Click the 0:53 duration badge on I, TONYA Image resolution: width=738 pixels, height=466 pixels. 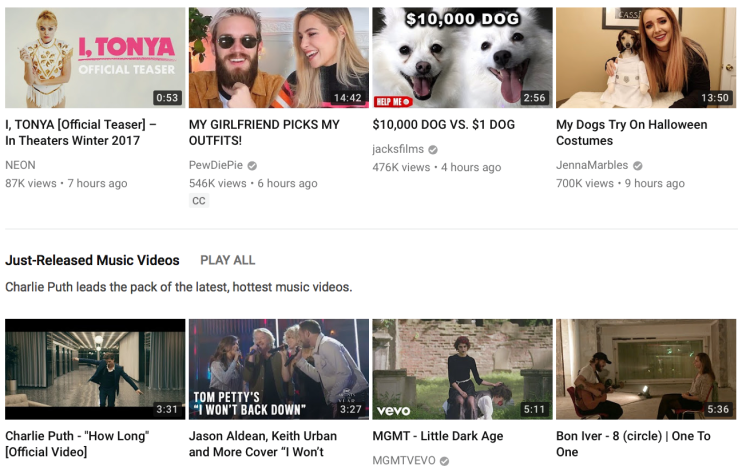pos(167,98)
